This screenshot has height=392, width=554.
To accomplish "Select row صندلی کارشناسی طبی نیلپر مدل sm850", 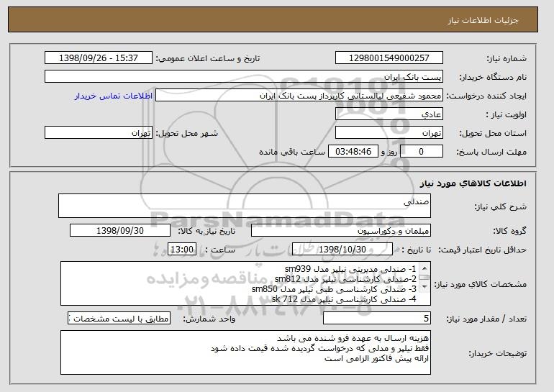I will click(335, 289).
